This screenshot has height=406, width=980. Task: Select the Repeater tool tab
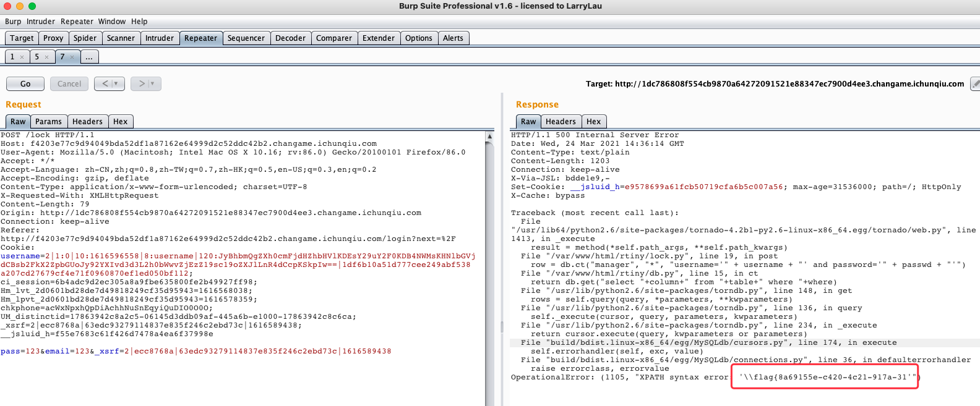click(x=201, y=38)
